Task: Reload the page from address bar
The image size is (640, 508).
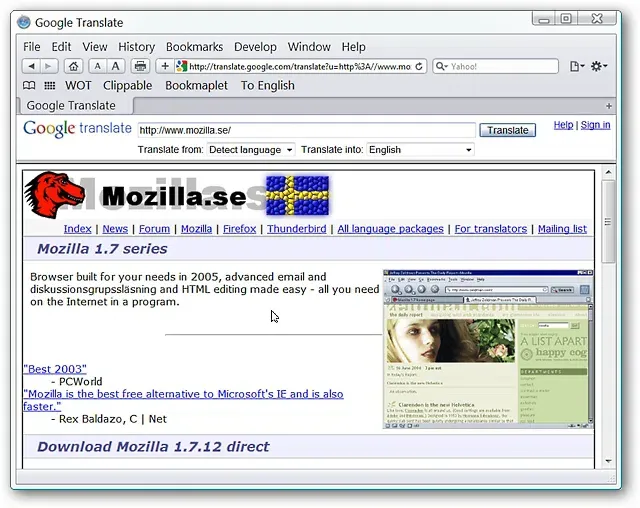Action: (419, 66)
